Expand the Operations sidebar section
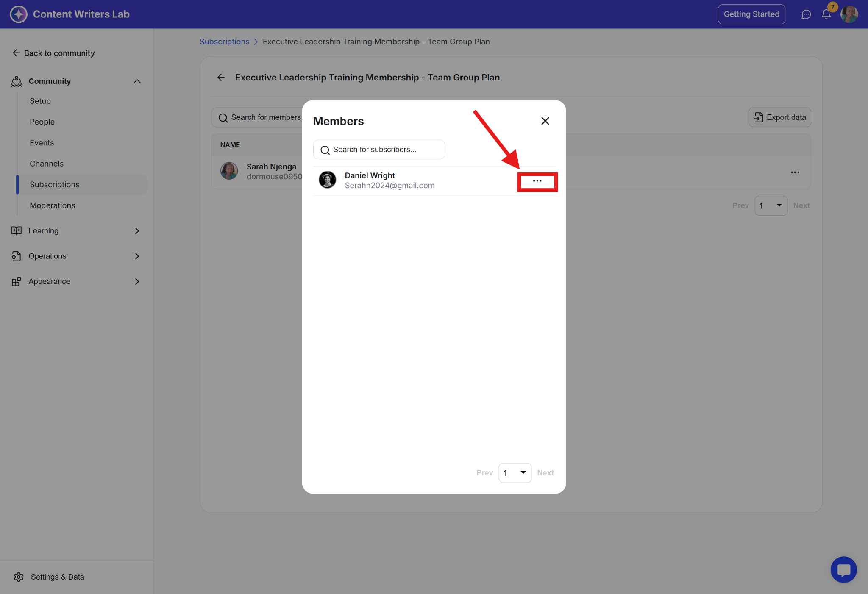Viewport: 868px width, 594px height. (137, 256)
